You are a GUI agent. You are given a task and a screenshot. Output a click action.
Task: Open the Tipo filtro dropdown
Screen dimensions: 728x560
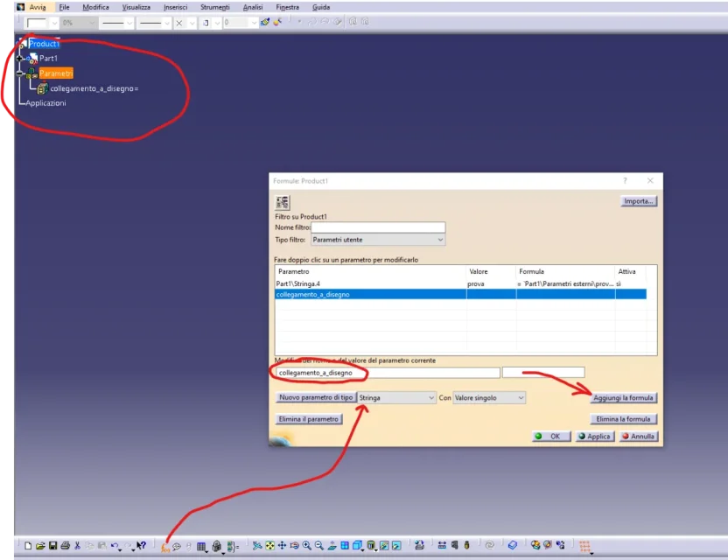click(378, 240)
